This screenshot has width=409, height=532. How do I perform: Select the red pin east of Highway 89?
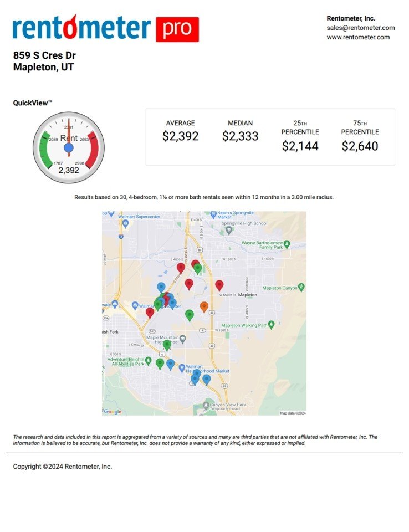coord(219,285)
